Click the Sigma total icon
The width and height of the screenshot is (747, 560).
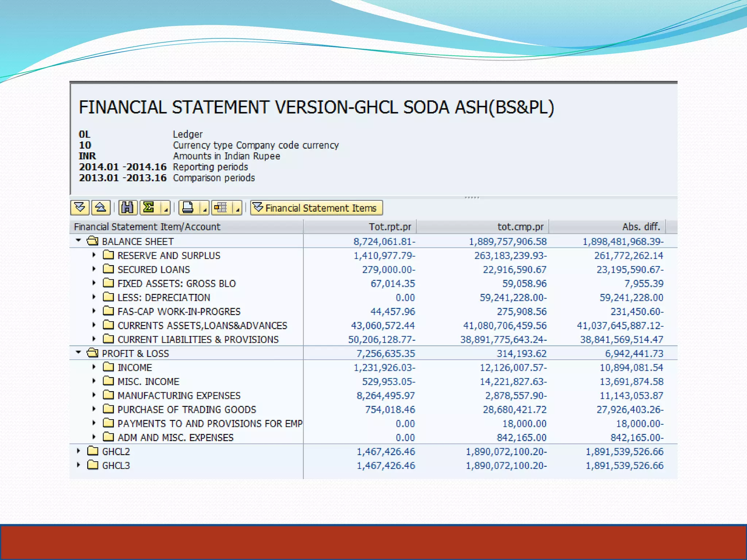(x=149, y=208)
